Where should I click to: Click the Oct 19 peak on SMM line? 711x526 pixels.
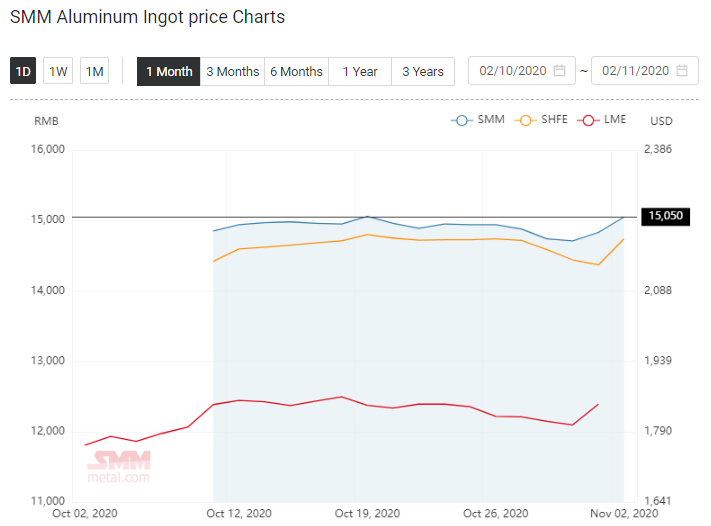[x=368, y=217]
